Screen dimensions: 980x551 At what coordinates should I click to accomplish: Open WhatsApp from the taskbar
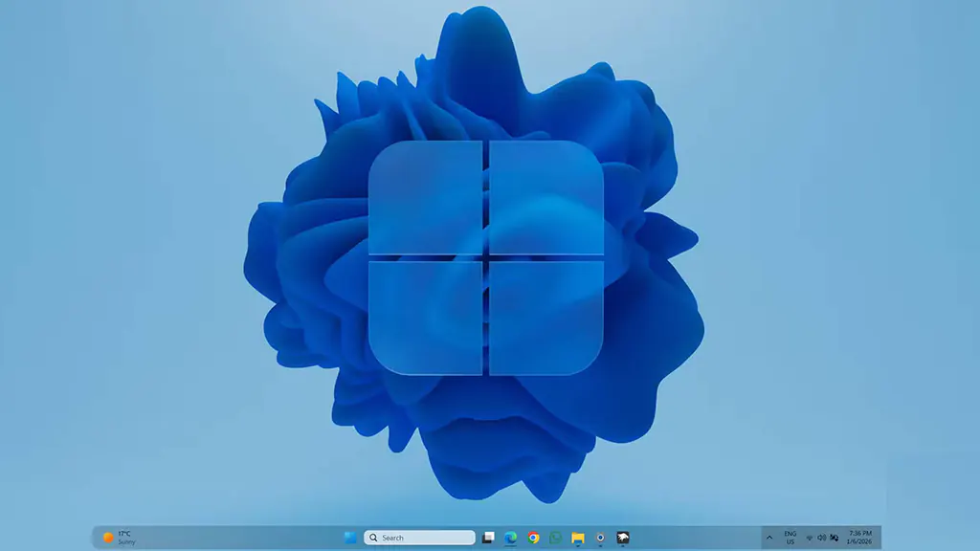click(x=555, y=537)
